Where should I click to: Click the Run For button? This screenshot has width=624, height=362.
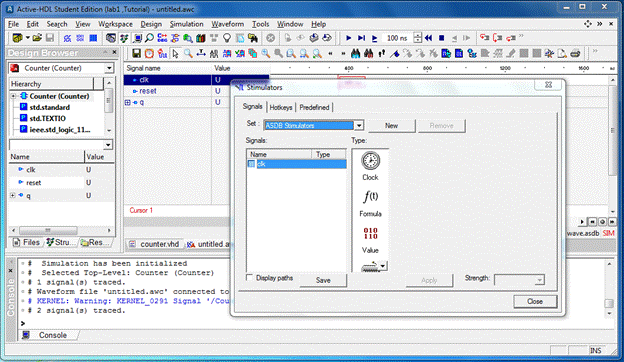pyautogui.click(x=374, y=38)
